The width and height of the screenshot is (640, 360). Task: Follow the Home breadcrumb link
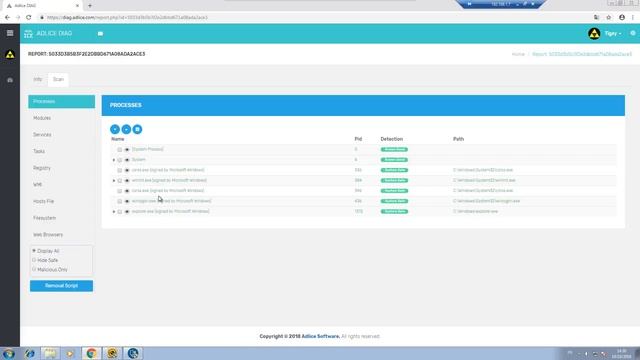point(518,54)
